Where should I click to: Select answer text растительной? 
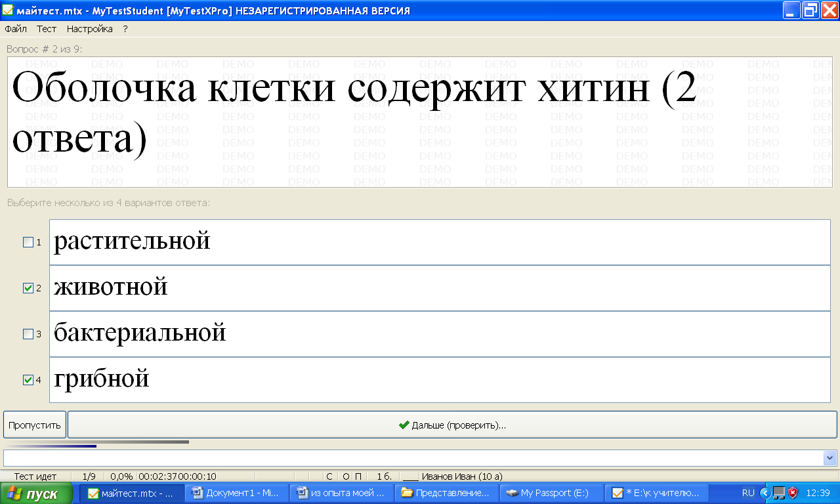(x=132, y=241)
